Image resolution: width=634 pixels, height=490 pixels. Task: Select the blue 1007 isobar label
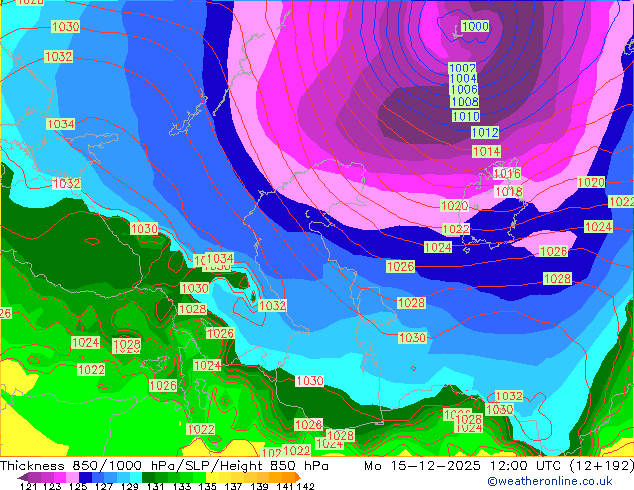click(462, 68)
